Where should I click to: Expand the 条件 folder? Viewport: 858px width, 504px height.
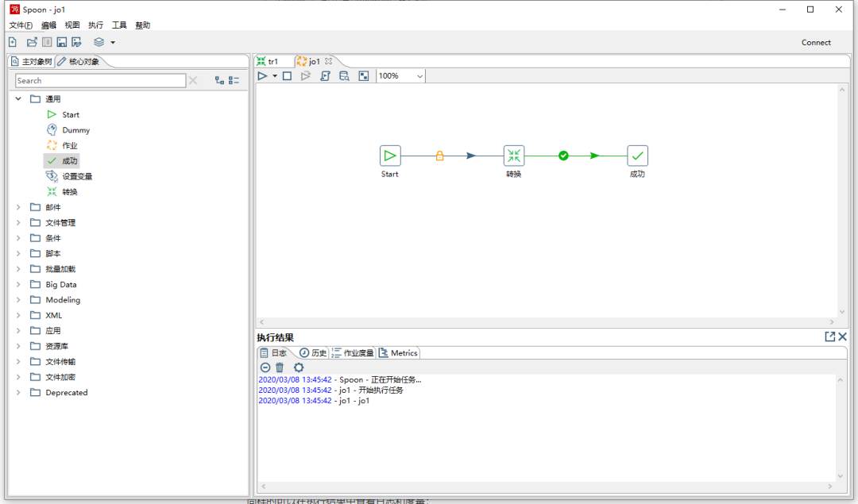click(x=18, y=238)
